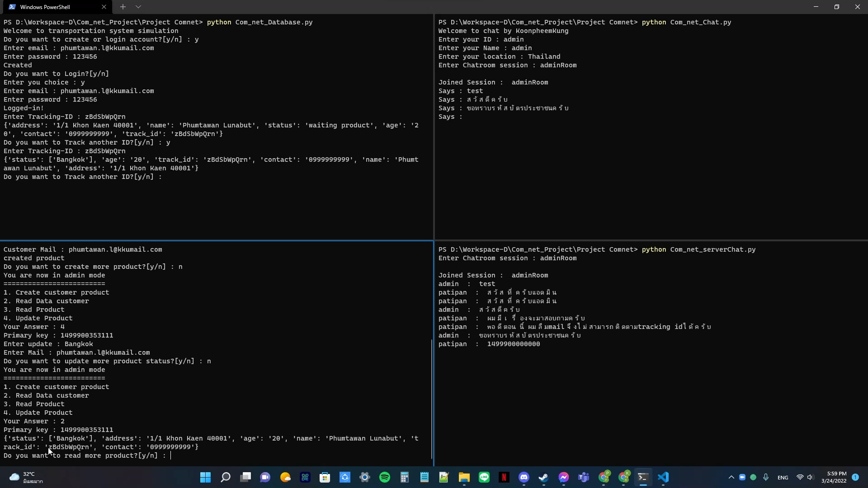Toggle Wi-Fi status from the tray
This screenshot has width=868, height=488.
pyautogui.click(x=800, y=478)
